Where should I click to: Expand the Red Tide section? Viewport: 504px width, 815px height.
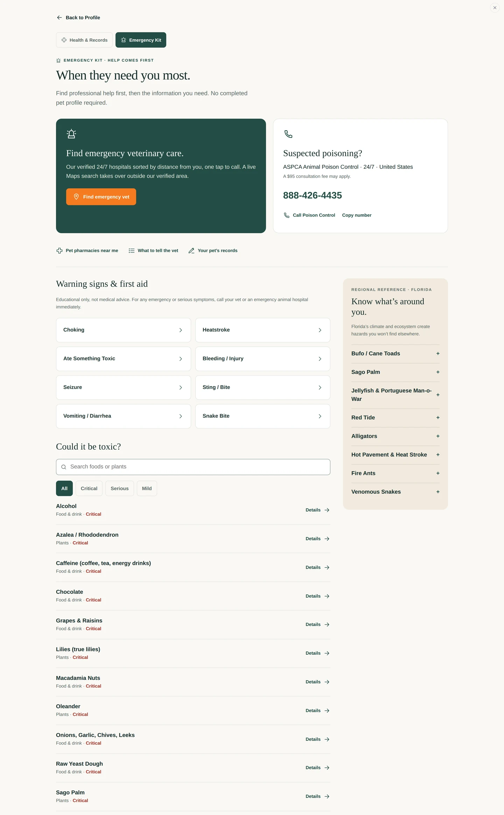[395, 418]
